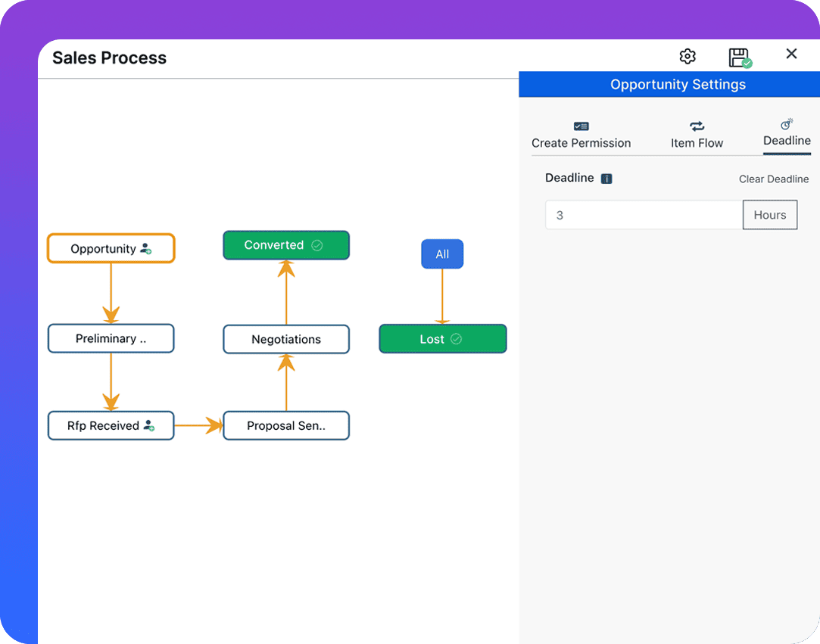
Task: Click the Deadline info icon
Action: 606,179
